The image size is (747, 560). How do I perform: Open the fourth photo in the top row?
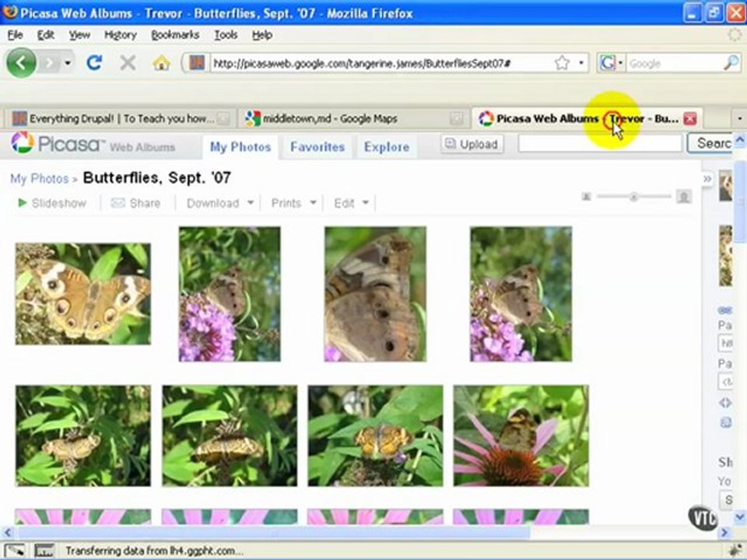pyautogui.click(x=521, y=294)
